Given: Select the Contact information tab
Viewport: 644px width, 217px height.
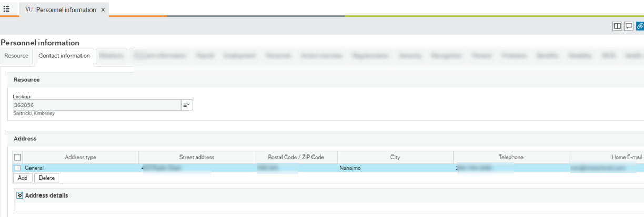Looking at the screenshot, I should pos(64,56).
